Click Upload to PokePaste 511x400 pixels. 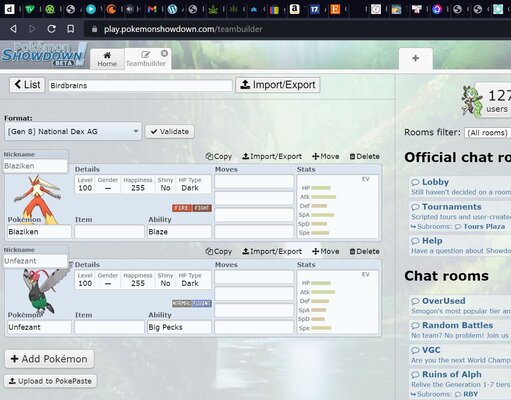pyautogui.click(x=50, y=381)
